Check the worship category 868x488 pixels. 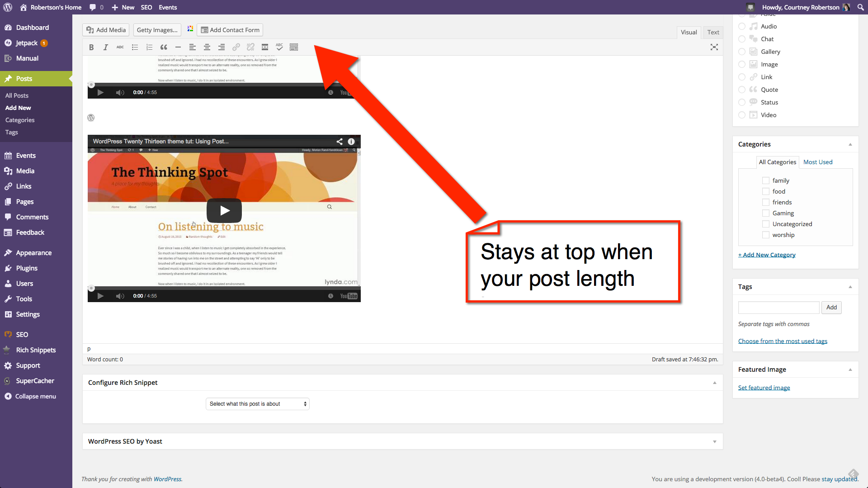click(766, 235)
